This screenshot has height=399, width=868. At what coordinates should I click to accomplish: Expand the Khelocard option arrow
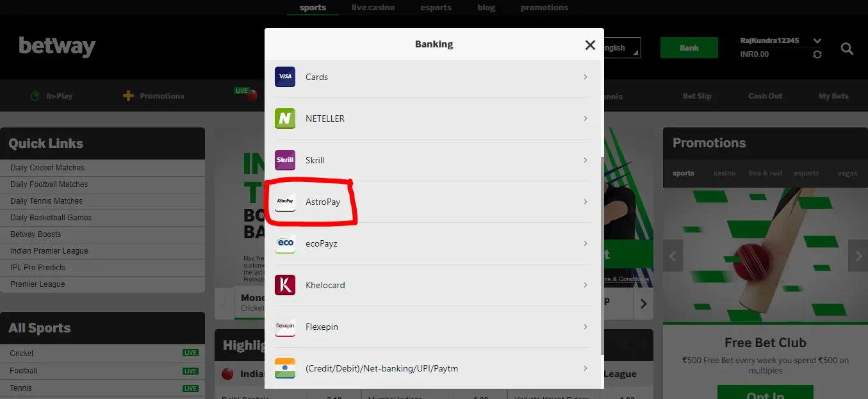pos(585,285)
